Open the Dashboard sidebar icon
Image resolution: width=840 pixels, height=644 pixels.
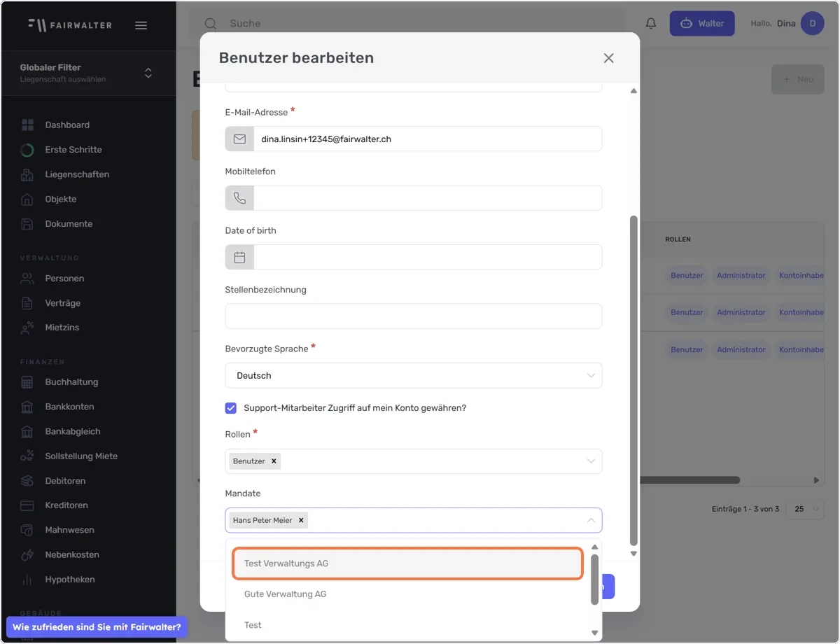(27, 125)
